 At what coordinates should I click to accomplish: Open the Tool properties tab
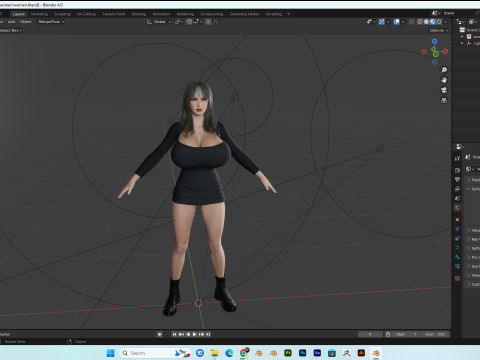[457, 159]
